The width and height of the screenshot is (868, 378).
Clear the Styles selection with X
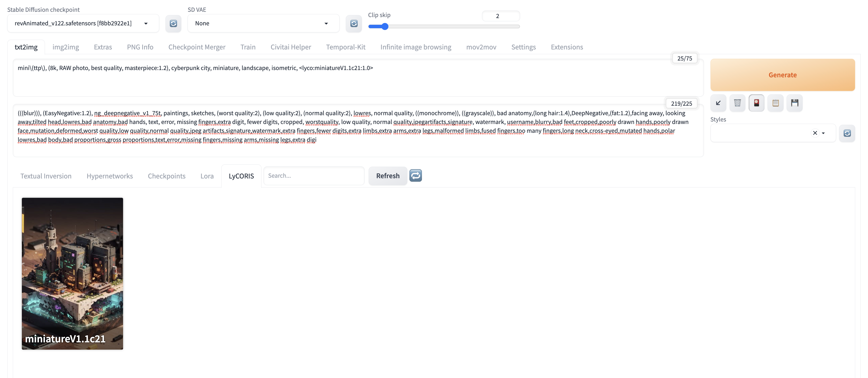tap(815, 133)
